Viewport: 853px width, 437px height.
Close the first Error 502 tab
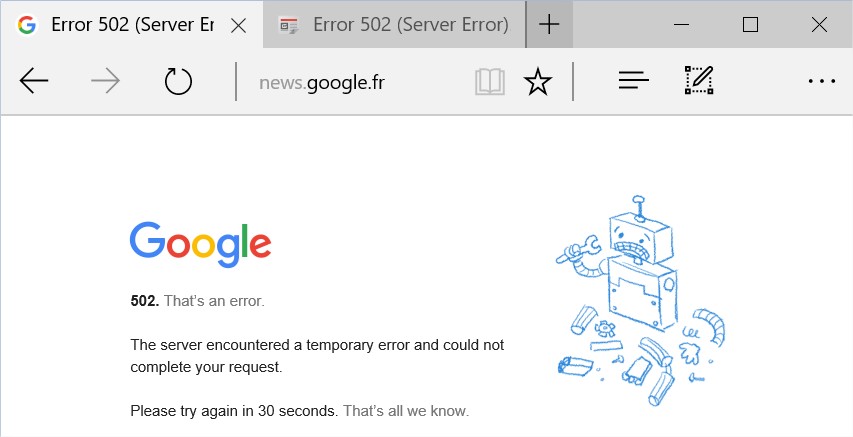coord(238,25)
